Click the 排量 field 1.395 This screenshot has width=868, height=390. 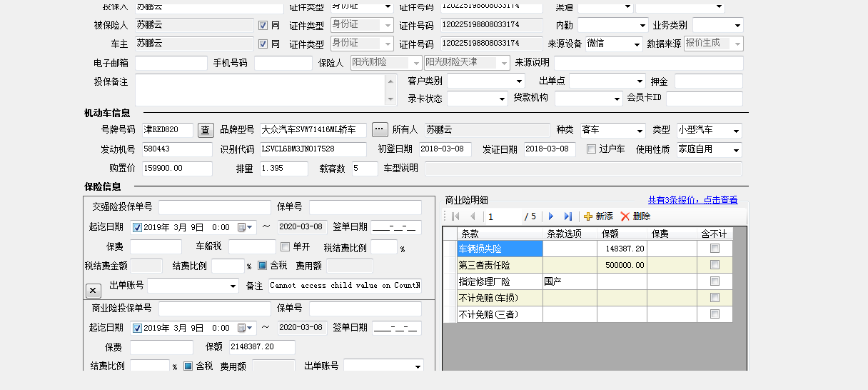tap(283, 169)
